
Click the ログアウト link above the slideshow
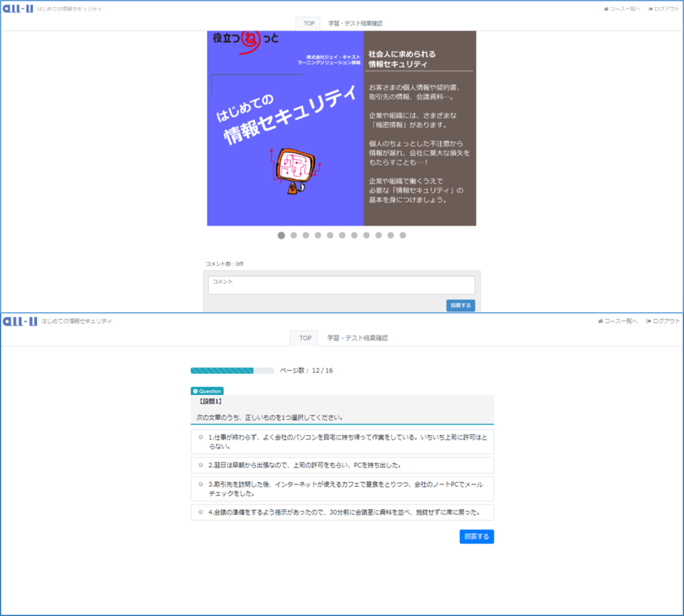point(667,9)
